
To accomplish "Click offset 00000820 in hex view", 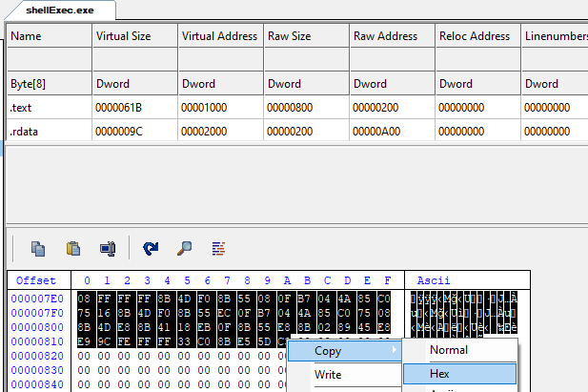I will click(x=37, y=356).
